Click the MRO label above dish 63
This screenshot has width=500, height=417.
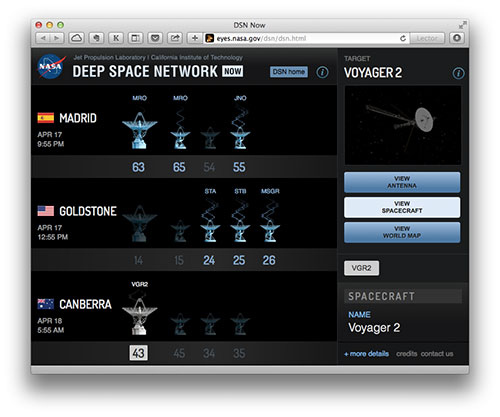[139, 98]
